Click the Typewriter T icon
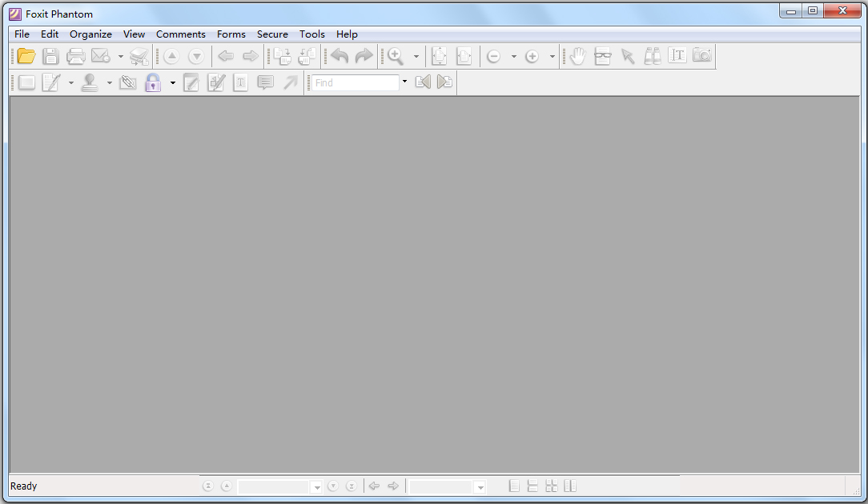 240,82
